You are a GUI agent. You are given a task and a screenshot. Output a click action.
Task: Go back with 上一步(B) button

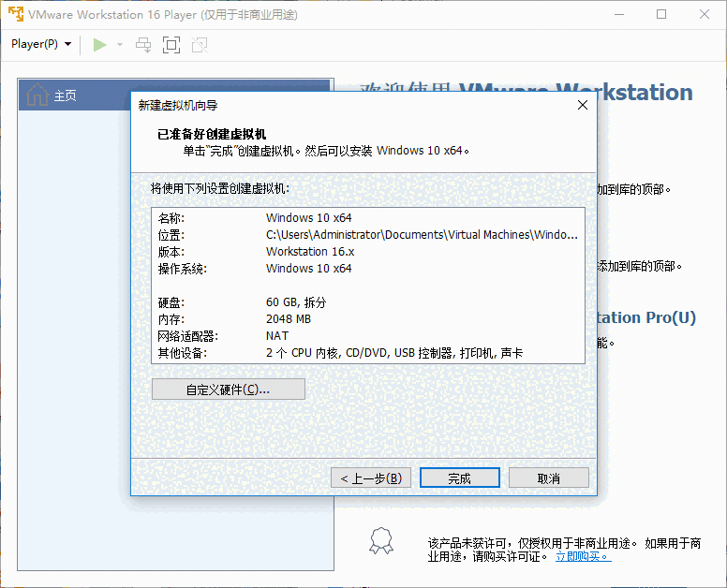(371, 478)
